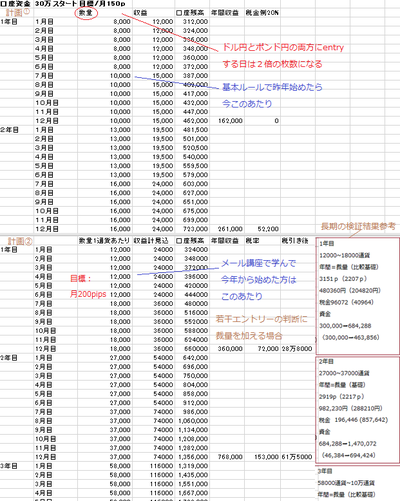Click balance cell 447,000
Image resolution: width=400 pixels, height=501 pixels.
tap(195, 112)
